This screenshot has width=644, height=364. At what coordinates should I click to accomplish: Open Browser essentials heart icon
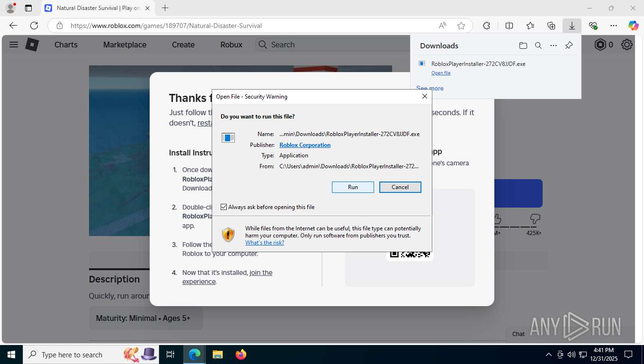click(x=593, y=26)
